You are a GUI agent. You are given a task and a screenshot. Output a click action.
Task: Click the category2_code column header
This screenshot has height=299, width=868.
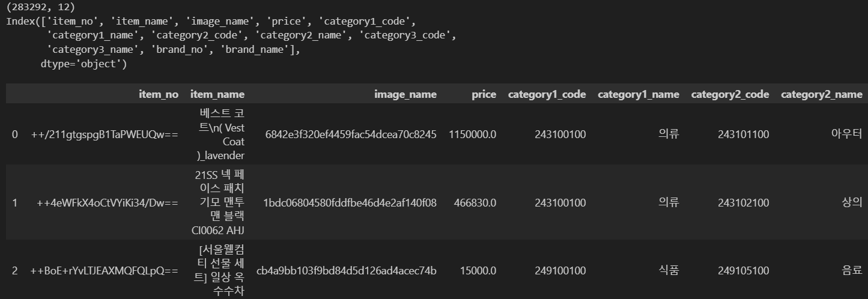pos(730,94)
